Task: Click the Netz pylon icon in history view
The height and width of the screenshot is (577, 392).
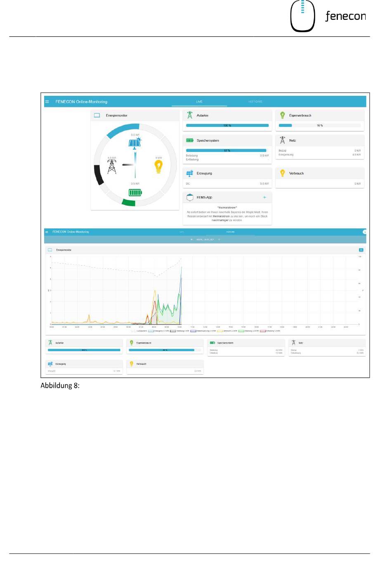Action: coord(293,343)
